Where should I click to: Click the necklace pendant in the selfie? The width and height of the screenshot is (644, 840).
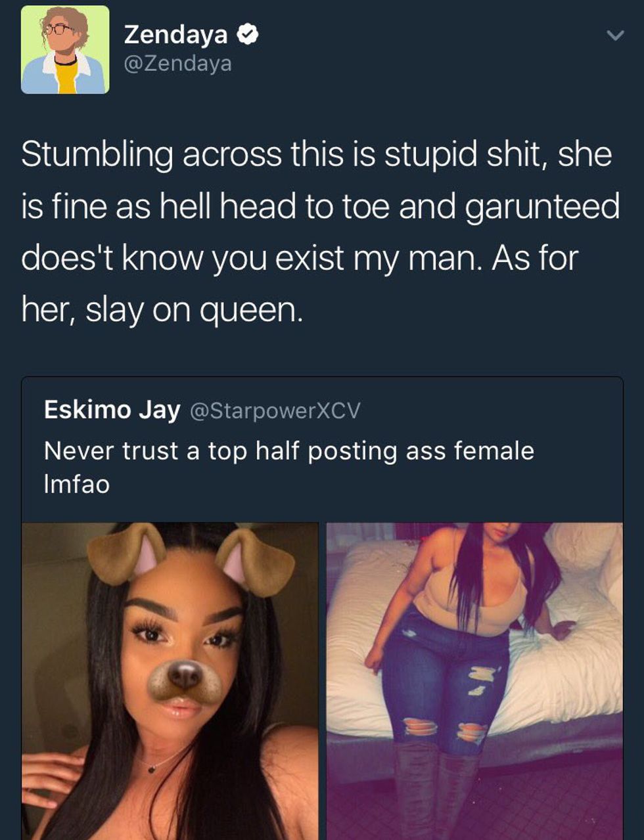tap(151, 769)
